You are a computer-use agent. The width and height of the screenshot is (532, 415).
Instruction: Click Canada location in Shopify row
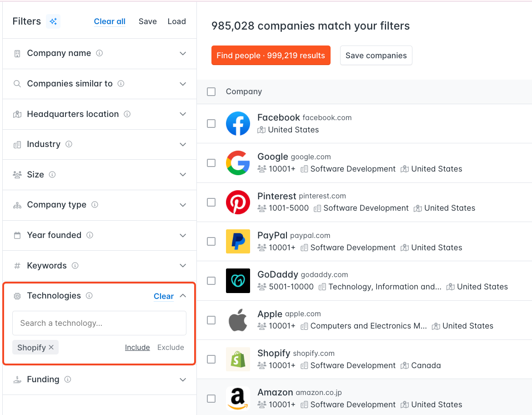426,365
